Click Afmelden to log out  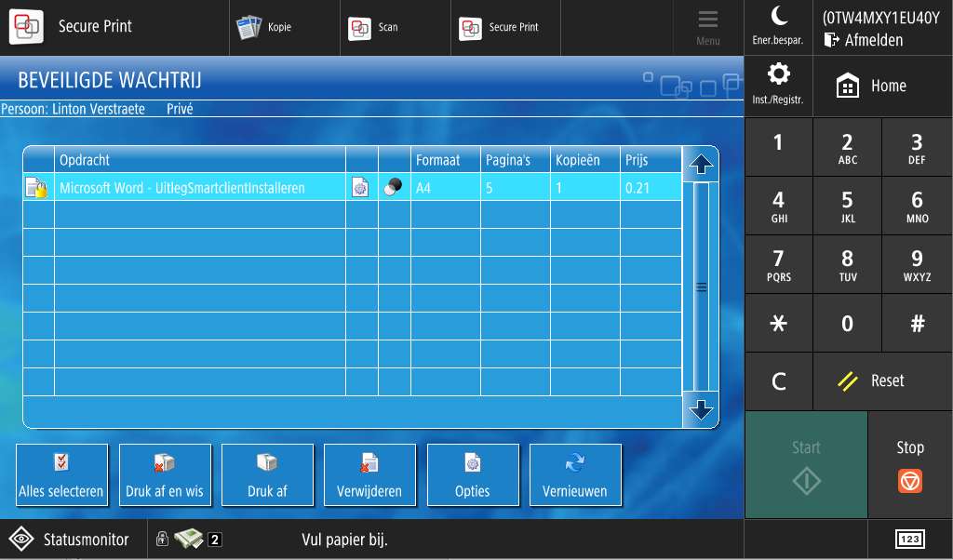tap(864, 40)
